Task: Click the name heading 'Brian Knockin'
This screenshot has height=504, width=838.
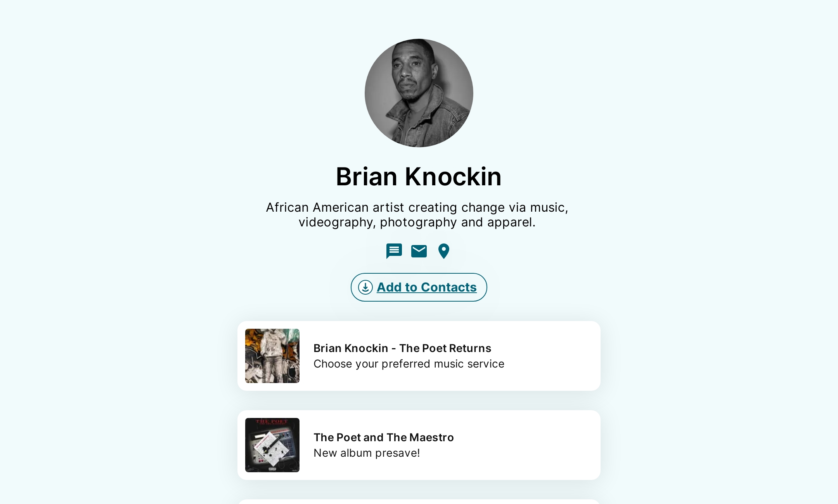Action: pyautogui.click(x=419, y=177)
